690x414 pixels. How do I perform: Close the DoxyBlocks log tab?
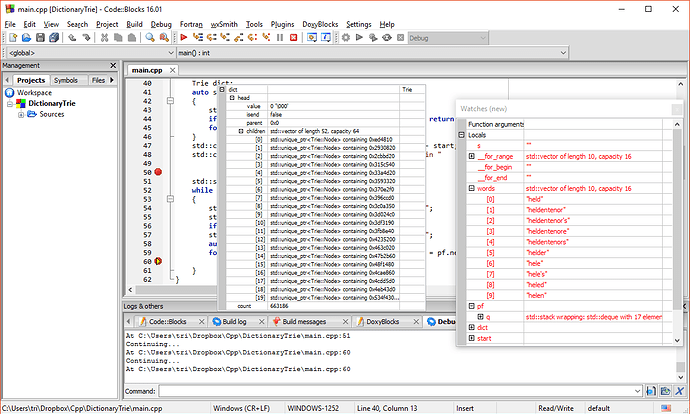click(416, 322)
